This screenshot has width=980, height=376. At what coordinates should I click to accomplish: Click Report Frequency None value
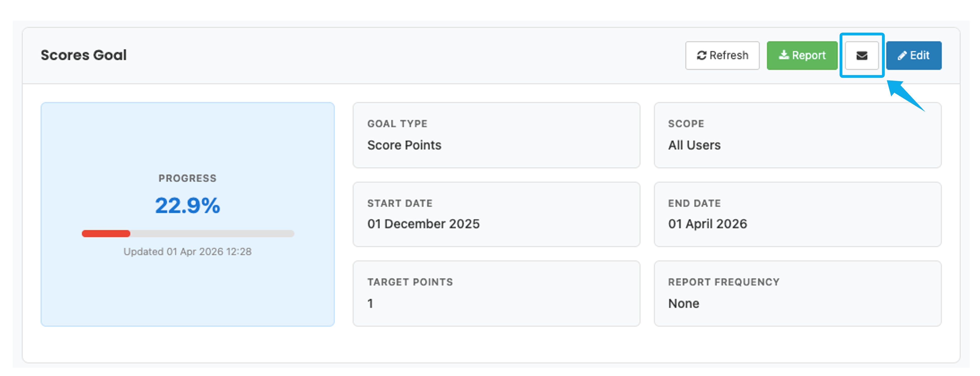tap(684, 303)
